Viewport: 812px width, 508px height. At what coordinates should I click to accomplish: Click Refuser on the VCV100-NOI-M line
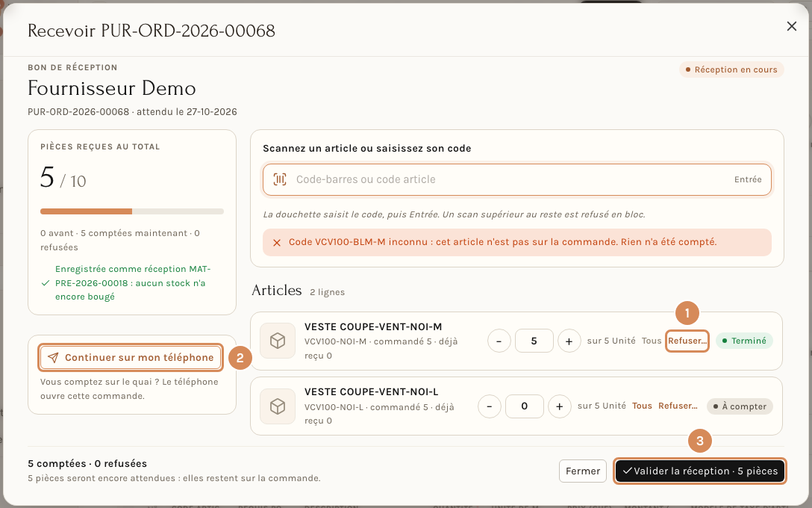[x=687, y=341]
